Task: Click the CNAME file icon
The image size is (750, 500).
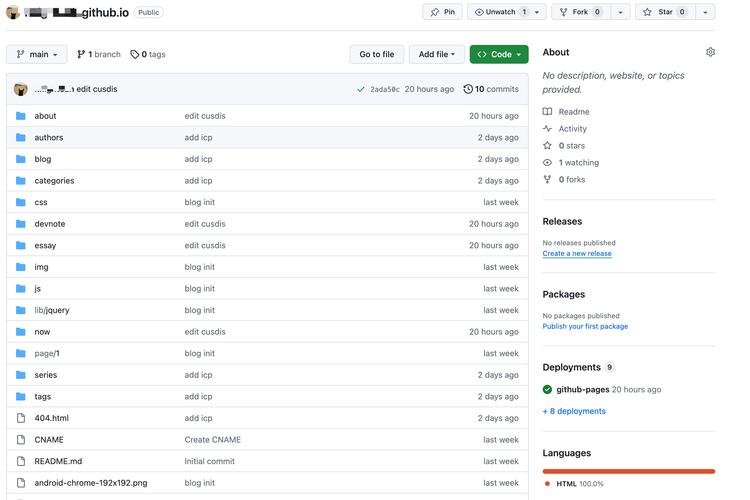Action: 21,440
